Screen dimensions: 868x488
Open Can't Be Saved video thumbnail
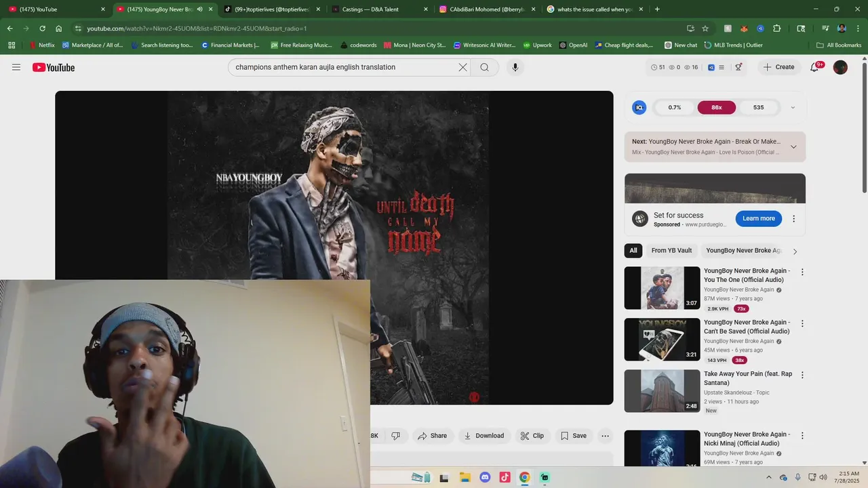tap(662, 340)
